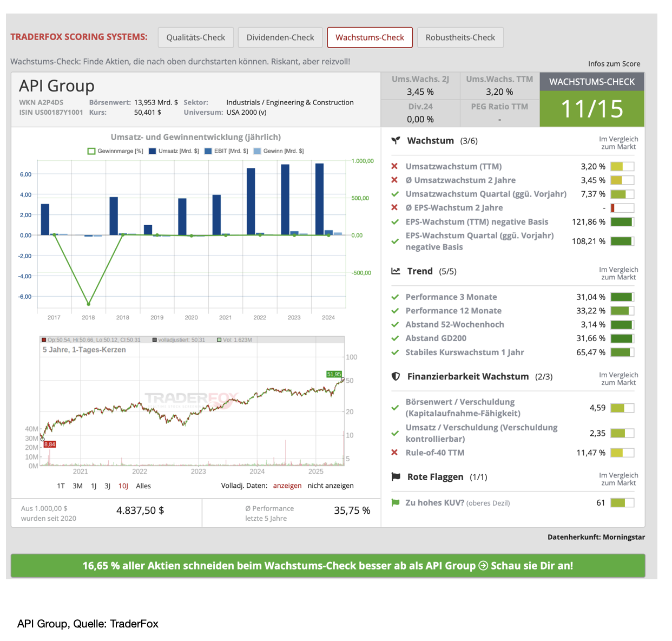Toggle the Umsatz [Mrd. $] legend series
Screen dimensions: 672x641
(174, 151)
